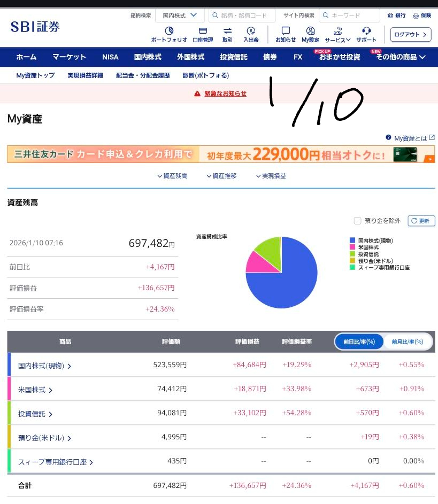Viewport: 438px width, 504px height.
Task: Open the ポートフォリオ icon
Action: tap(169, 32)
